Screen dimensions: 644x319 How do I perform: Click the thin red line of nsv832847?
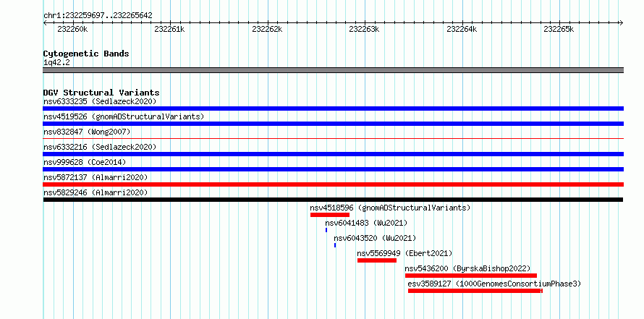coord(333,139)
